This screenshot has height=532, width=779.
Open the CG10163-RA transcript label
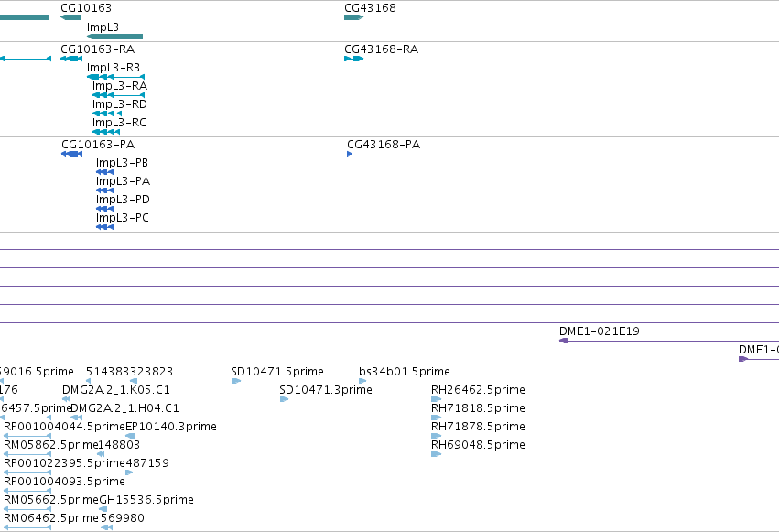(x=97, y=49)
